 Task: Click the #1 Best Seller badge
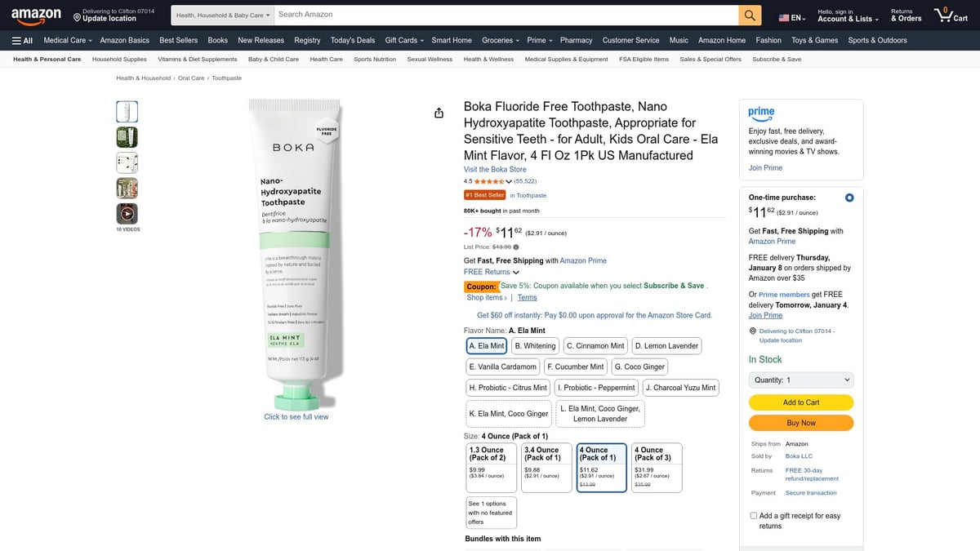tap(484, 194)
